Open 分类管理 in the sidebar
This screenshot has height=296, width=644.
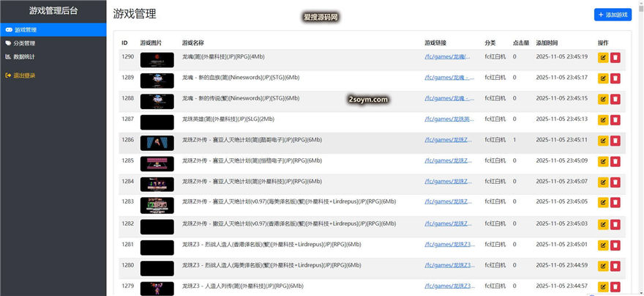[26, 43]
